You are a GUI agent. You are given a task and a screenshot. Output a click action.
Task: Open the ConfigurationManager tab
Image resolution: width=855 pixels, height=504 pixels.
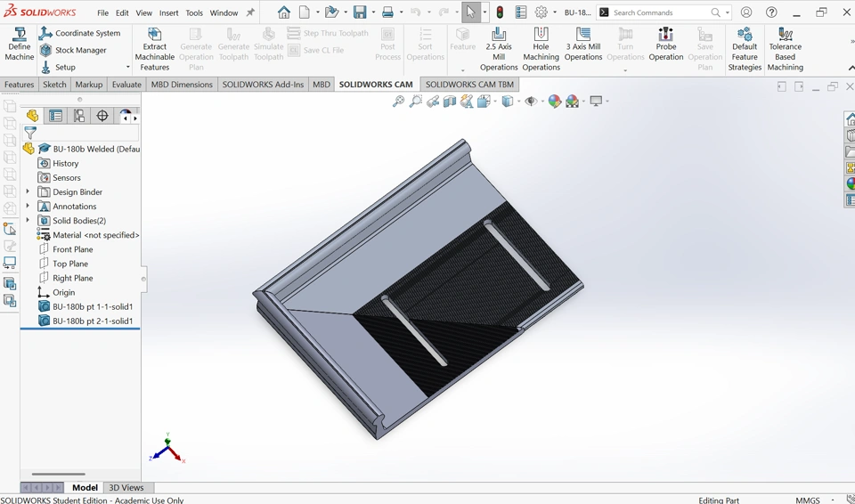[x=79, y=116]
